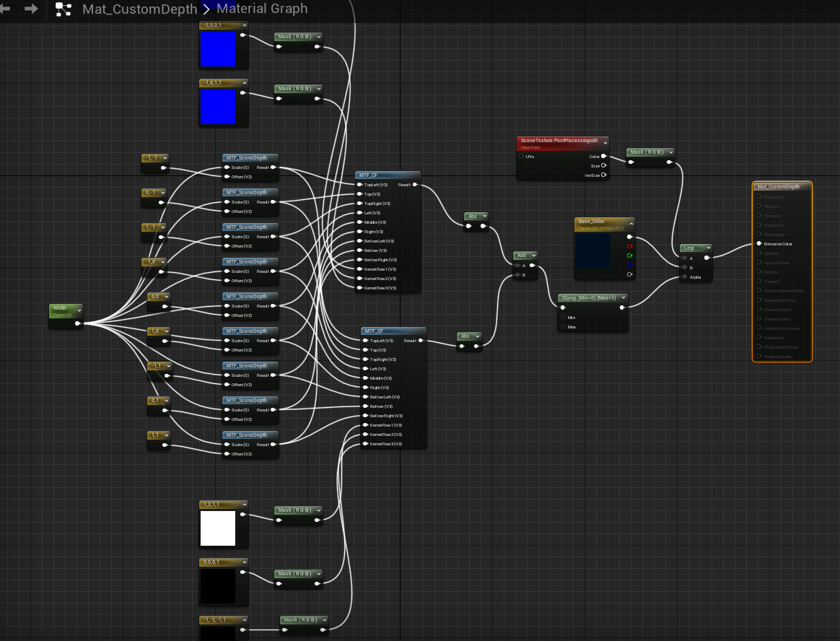Collapse the Base_Color node preview
This screenshot has height=641, width=840.
pyautogui.click(x=631, y=224)
